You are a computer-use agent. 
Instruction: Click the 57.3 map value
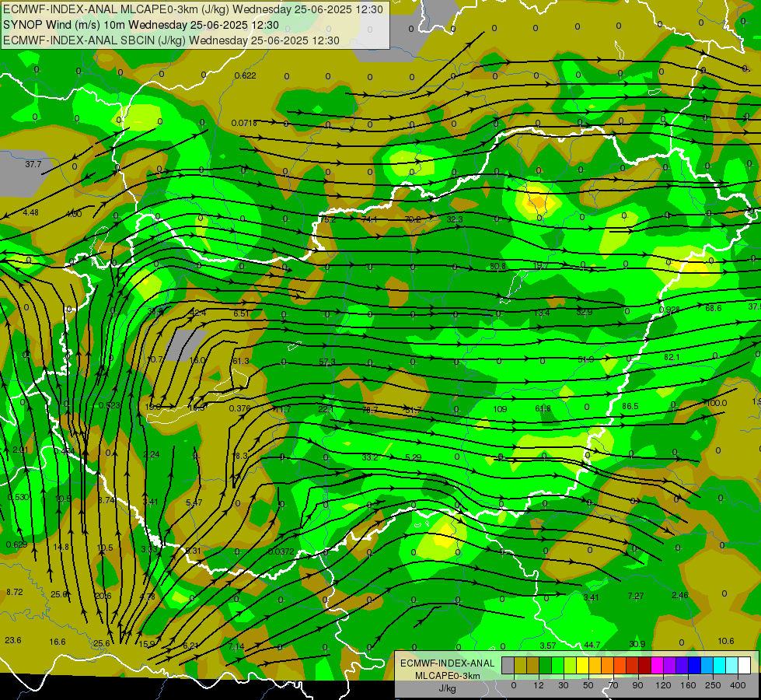[327, 362]
